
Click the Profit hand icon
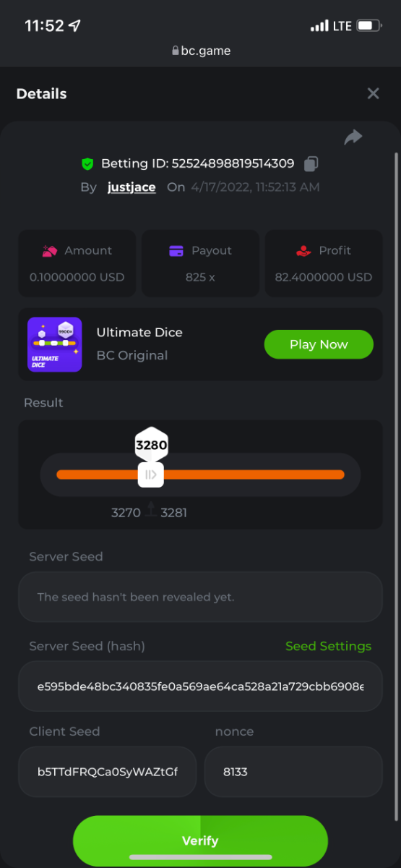[x=303, y=251]
